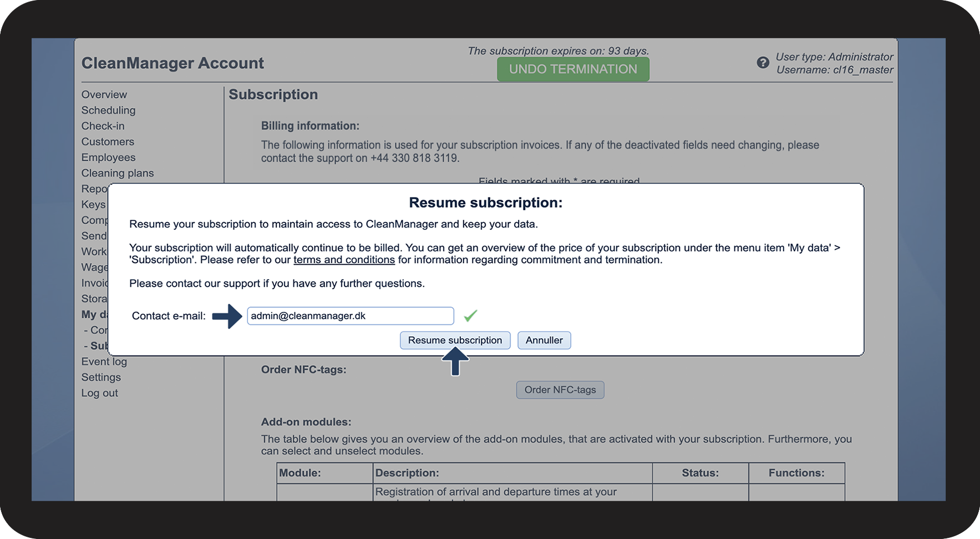Image resolution: width=980 pixels, height=539 pixels.
Task: Click the Module column header
Action: point(300,473)
